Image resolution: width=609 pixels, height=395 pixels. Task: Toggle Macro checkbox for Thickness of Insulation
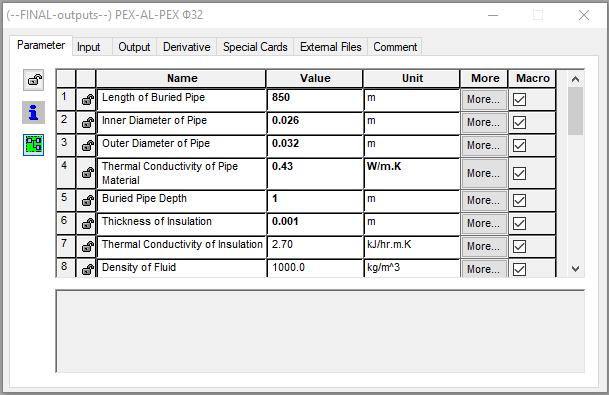pyautogui.click(x=519, y=224)
